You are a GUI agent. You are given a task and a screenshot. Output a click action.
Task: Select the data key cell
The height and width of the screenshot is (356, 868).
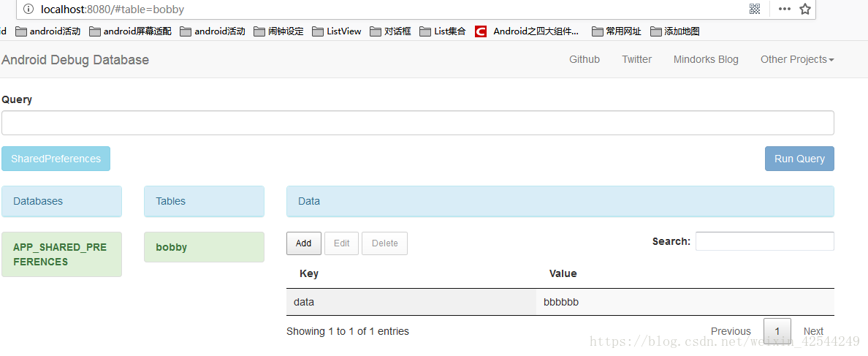tap(411, 303)
